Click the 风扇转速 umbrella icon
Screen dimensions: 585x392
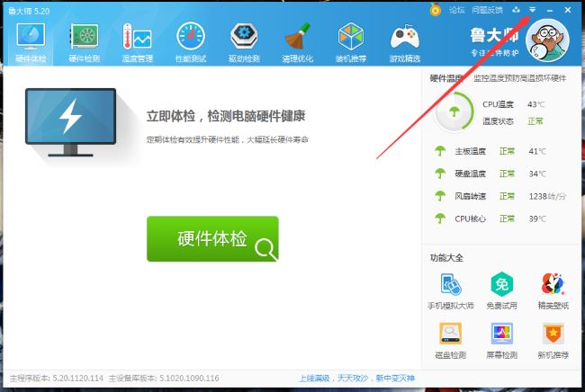click(440, 196)
